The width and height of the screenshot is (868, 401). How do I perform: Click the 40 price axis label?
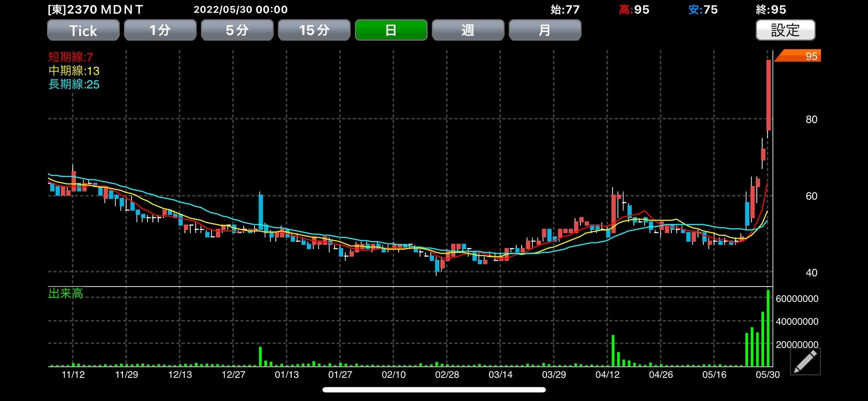[x=811, y=272]
